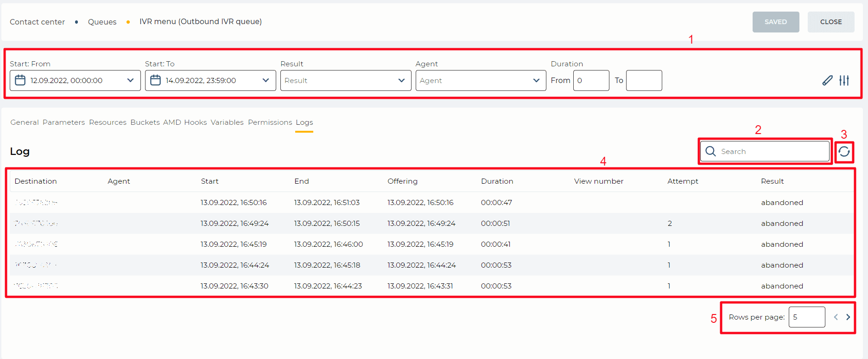868x359 pixels.
Task: Expand the Start: From date dropdown
Action: point(130,80)
